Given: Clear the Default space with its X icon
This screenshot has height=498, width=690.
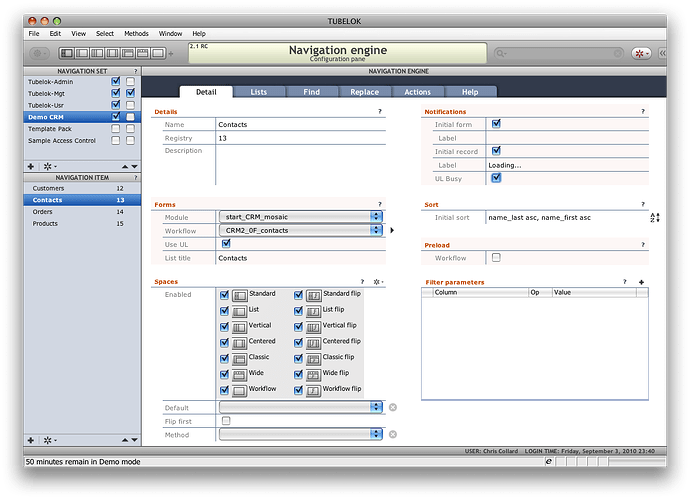Looking at the screenshot, I should [x=393, y=407].
